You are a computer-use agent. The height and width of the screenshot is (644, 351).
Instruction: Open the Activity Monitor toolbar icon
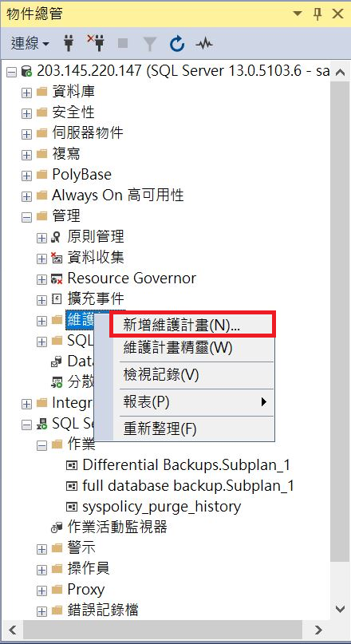coord(204,43)
